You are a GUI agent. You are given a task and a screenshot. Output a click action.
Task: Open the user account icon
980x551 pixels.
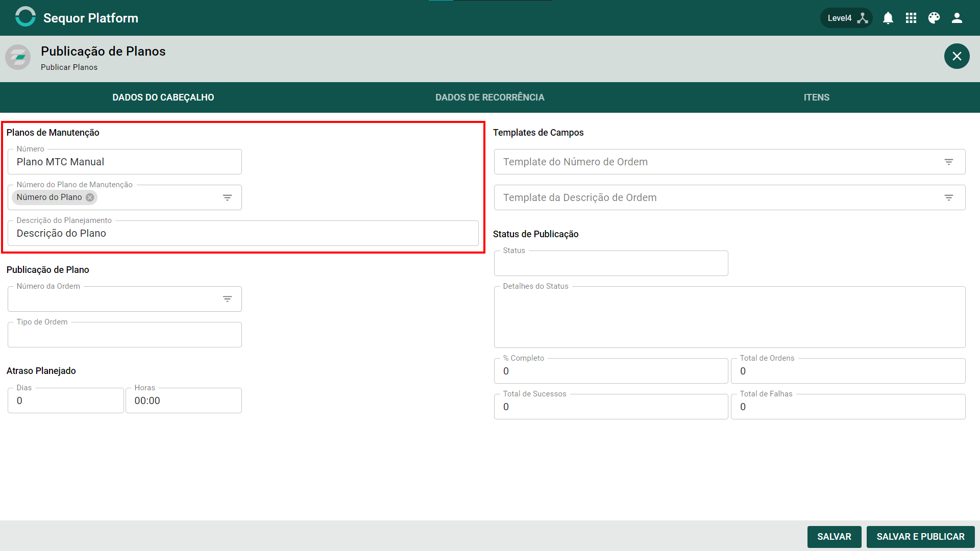point(957,18)
